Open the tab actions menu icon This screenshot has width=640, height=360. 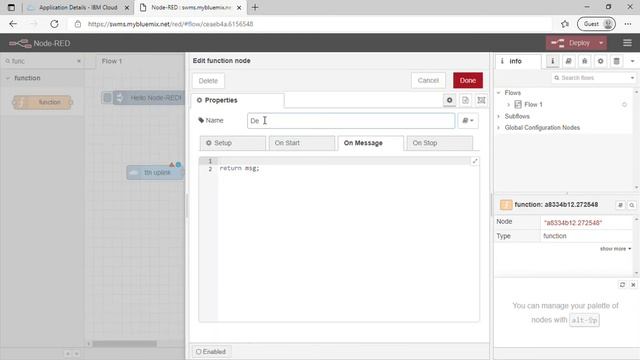pos(11,7)
